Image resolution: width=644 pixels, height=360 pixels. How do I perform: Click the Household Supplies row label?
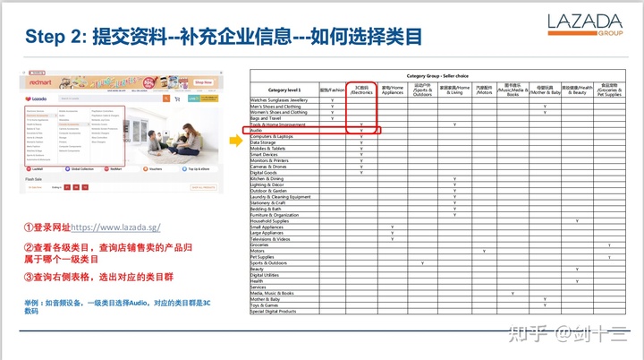(x=269, y=221)
